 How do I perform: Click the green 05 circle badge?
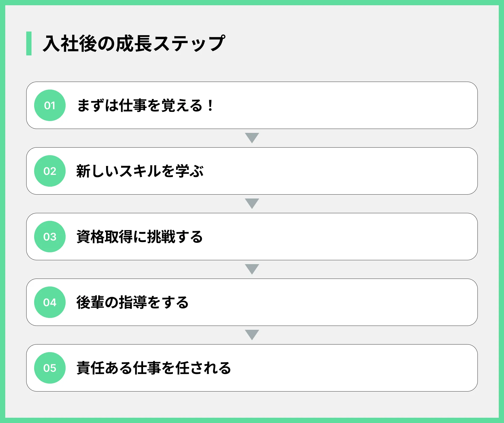tap(50, 368)
